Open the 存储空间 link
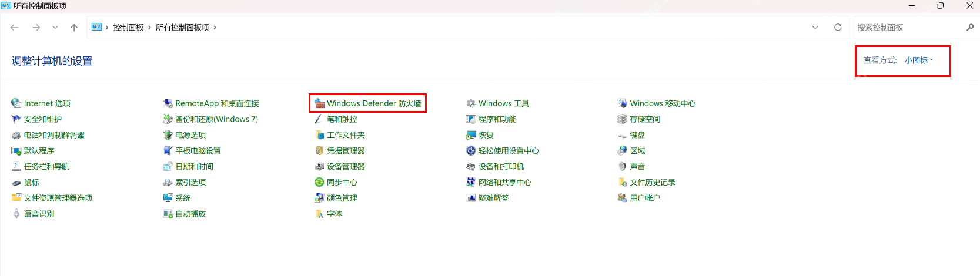This screenshot has height=276, width=980. 645,119
